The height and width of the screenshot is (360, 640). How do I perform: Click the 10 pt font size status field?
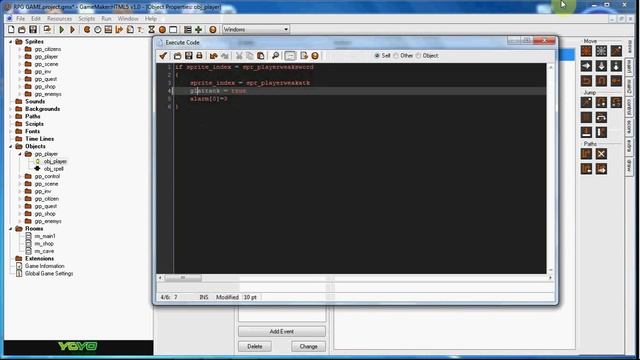click(250, 297)
